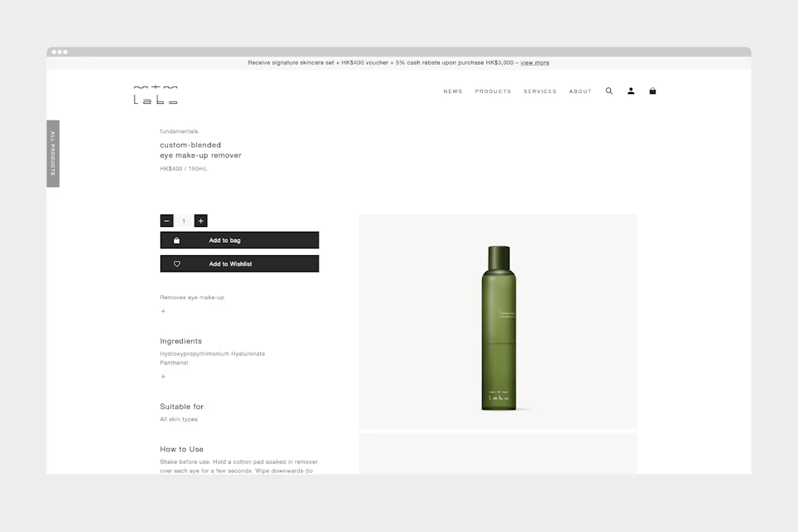The image size is (798, 532).
Task: Increase quantity with plus button
Action: pyautogui.click(x=200, y=221)
